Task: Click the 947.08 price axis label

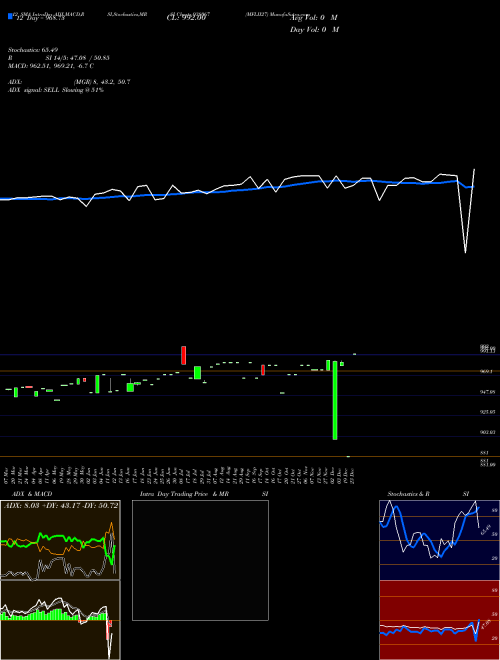Action: (487, 392)
